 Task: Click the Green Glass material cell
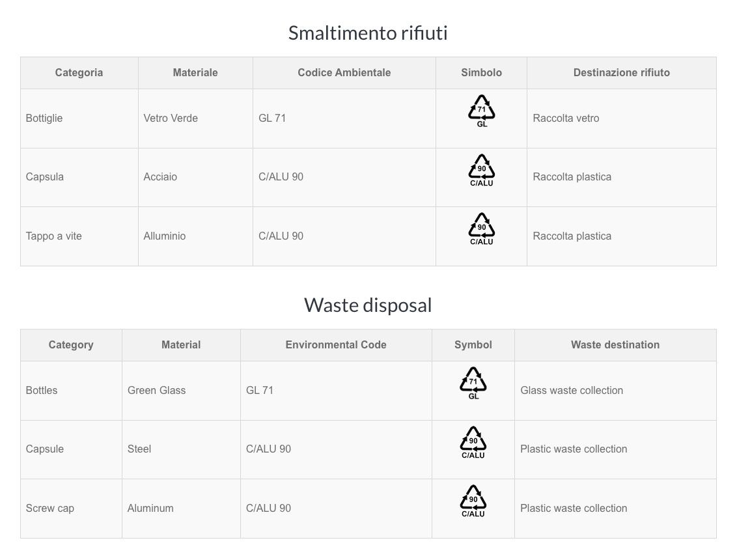point(181,391)
